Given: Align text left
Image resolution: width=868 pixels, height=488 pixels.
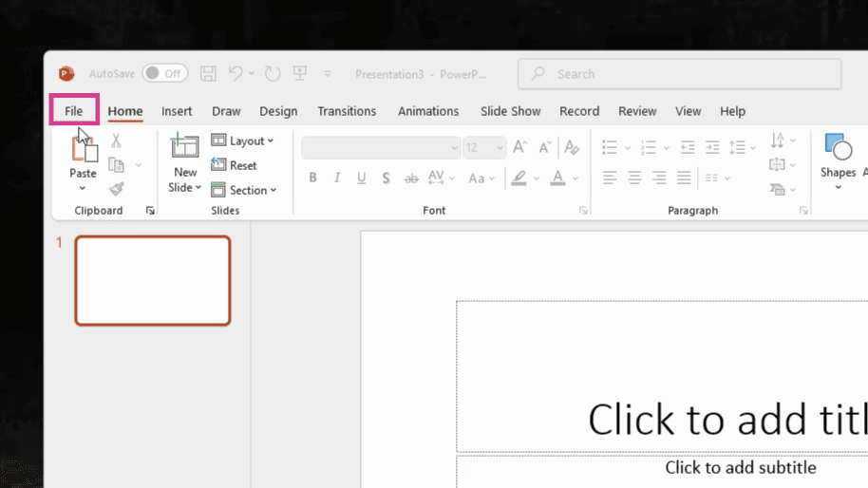Looking at the screenshot, I should [610, 178].
